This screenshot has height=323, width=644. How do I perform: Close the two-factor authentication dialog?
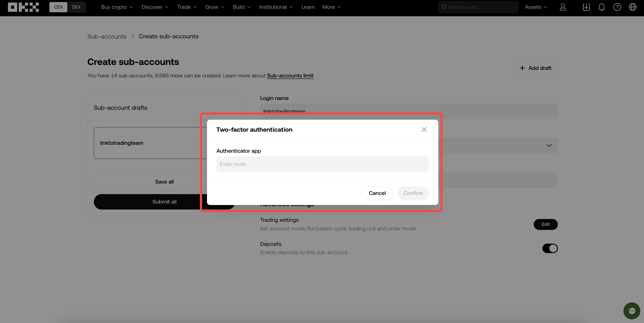click(x=424, y=129)
